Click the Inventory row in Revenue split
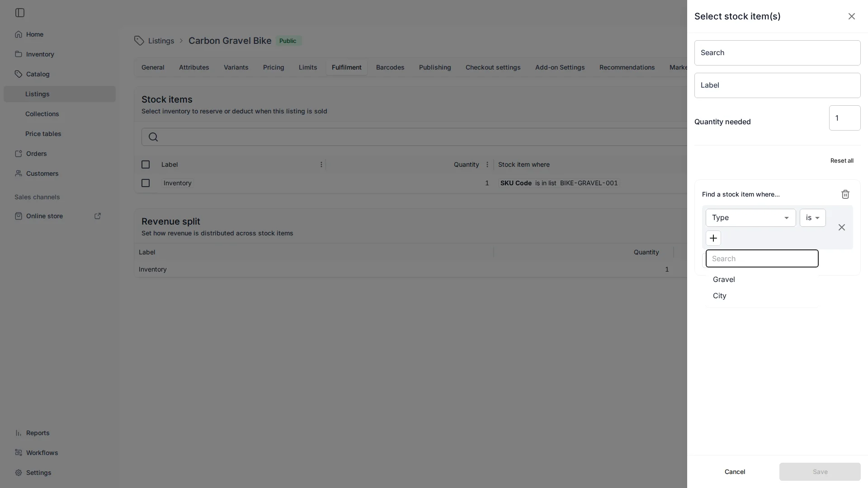Screen dimensions: 868x488 pos(410,269)
